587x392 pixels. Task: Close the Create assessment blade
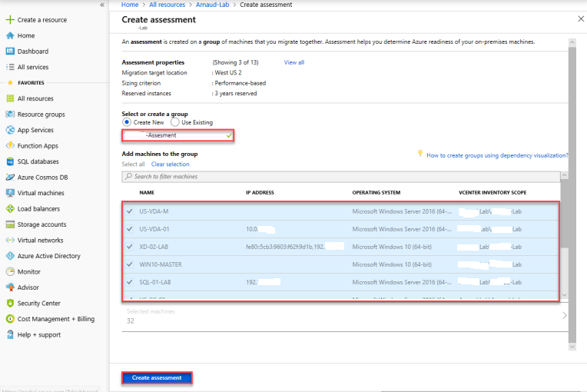click(x=581, y=18)
